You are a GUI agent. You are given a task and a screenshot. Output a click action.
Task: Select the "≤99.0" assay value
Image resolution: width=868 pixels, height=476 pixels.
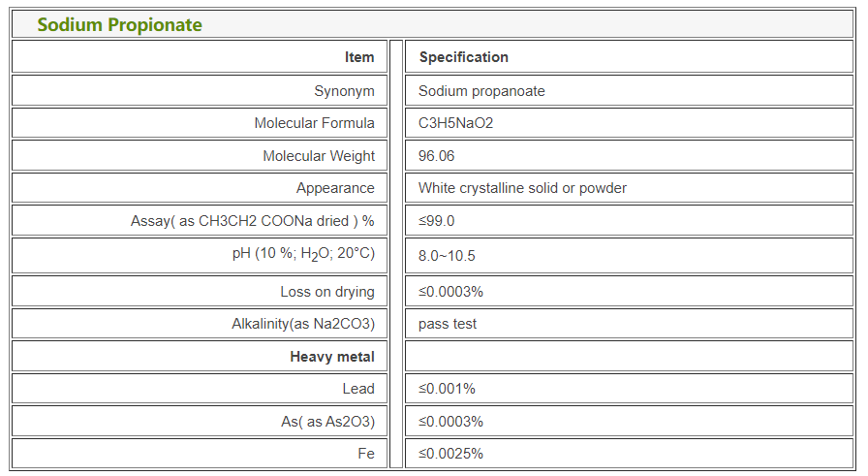click(x=437, y=221)
